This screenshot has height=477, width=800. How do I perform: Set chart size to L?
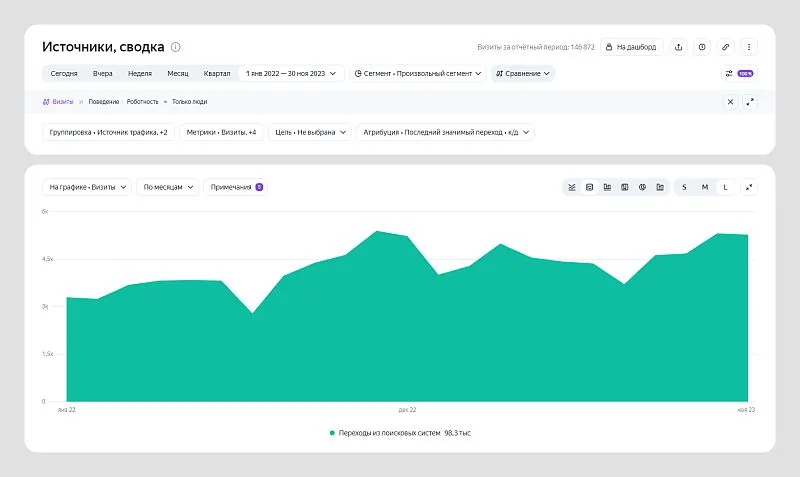point(725,187)
